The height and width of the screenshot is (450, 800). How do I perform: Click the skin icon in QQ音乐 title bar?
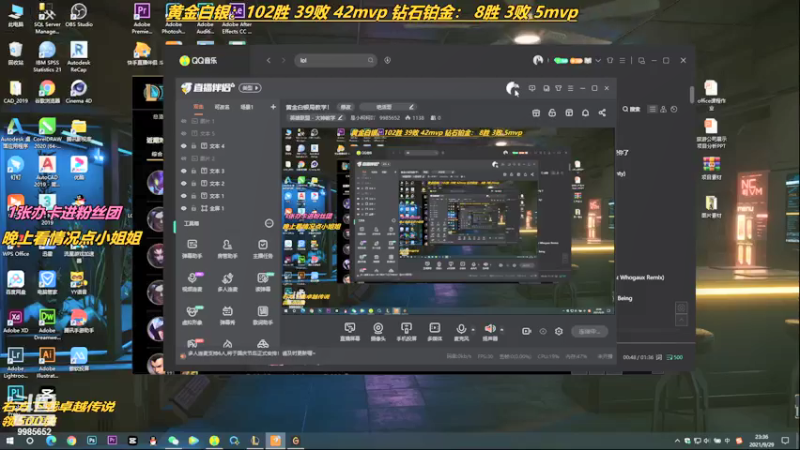pyautogui.click(x=610, y=60)
